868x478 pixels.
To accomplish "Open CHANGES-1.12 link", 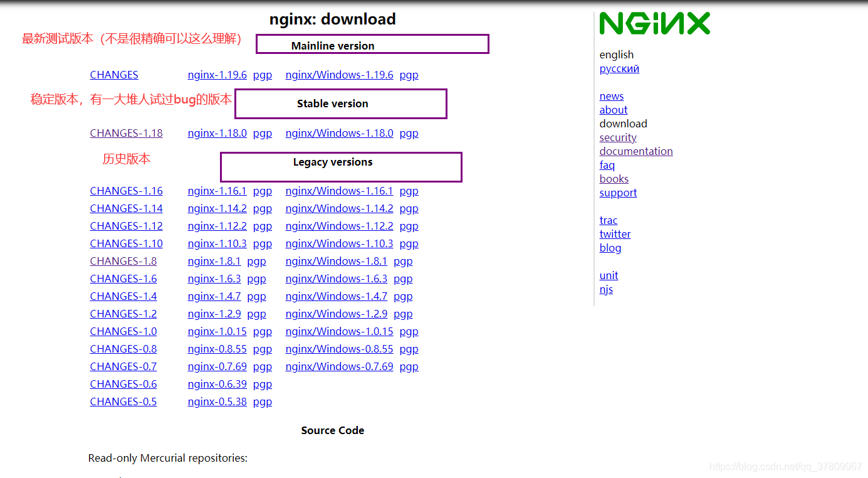I will (126, 226).
